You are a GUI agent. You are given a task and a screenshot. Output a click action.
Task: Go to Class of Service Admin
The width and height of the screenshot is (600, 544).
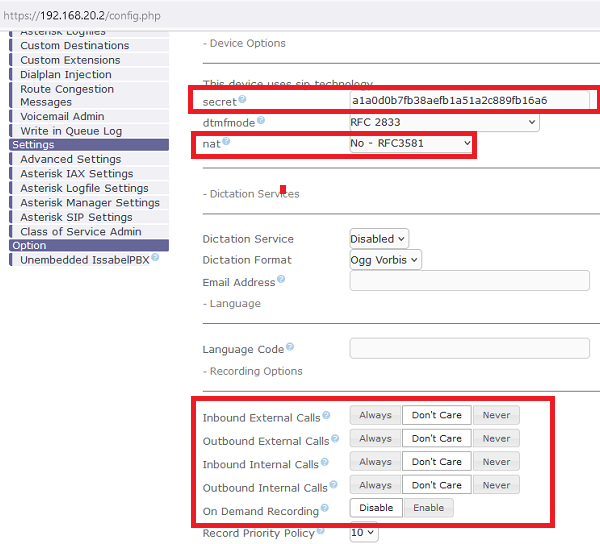pos(80,231)
